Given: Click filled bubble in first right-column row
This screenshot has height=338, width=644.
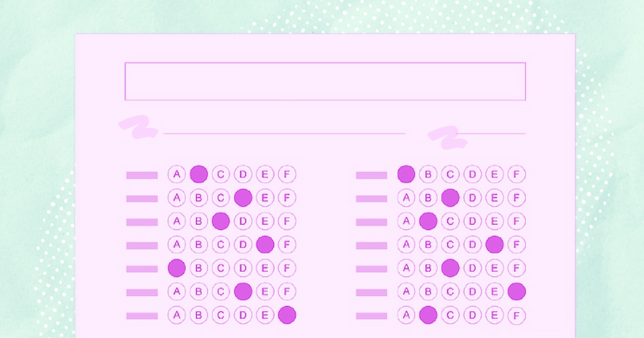Looking at the screenshot, I should (406, 174).
